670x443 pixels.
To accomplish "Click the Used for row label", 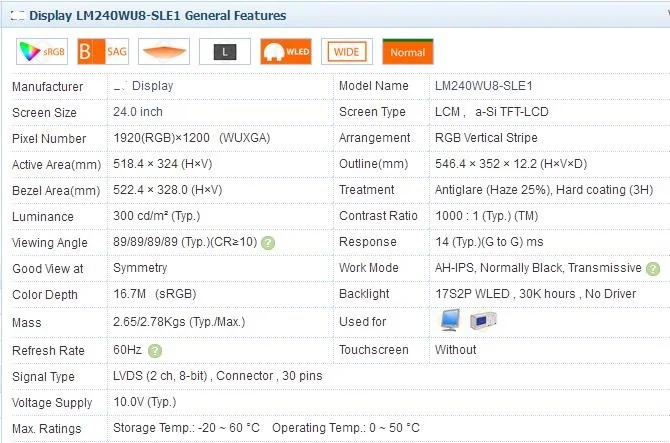I will coord(363,322).
